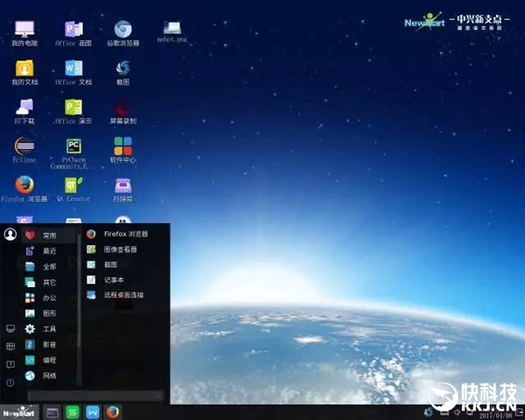
Task: Select the 办公 category in start menu
Action: (49, 297)
